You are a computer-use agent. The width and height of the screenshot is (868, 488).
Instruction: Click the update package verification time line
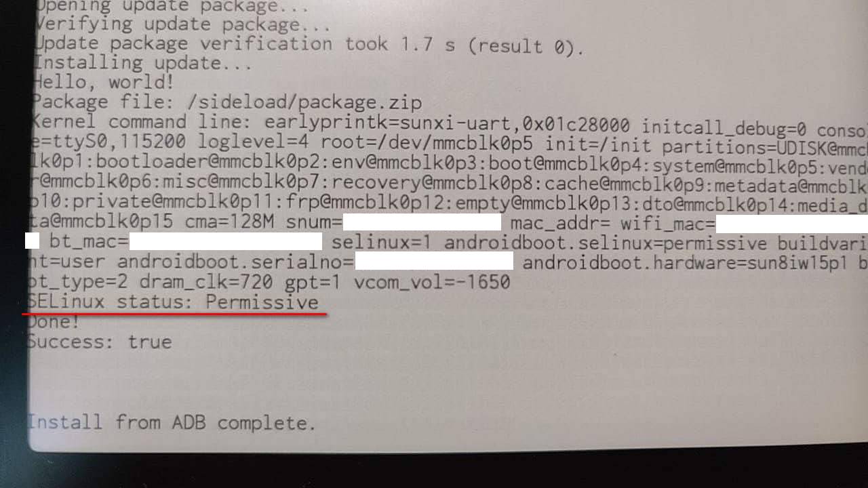click(x=309, y=45)
